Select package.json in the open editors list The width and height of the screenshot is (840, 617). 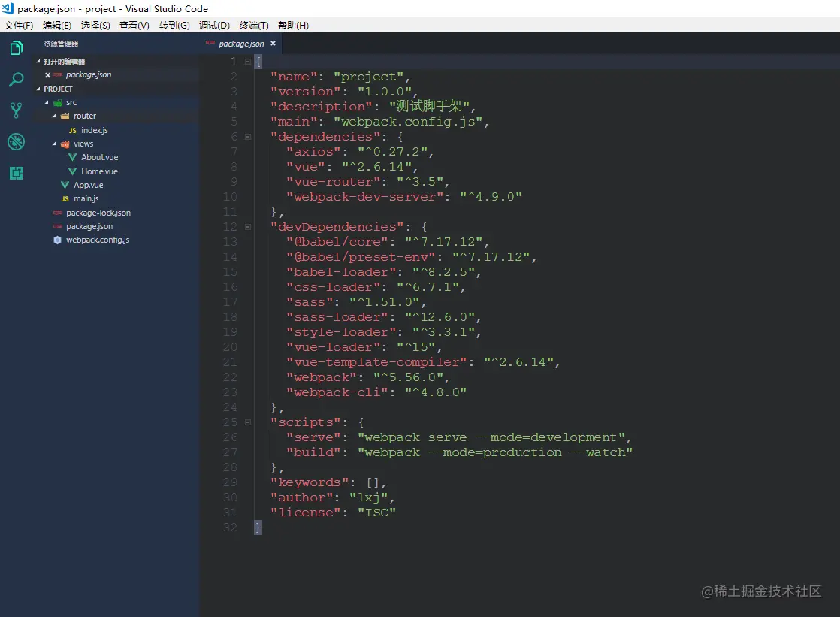point(89,75)
